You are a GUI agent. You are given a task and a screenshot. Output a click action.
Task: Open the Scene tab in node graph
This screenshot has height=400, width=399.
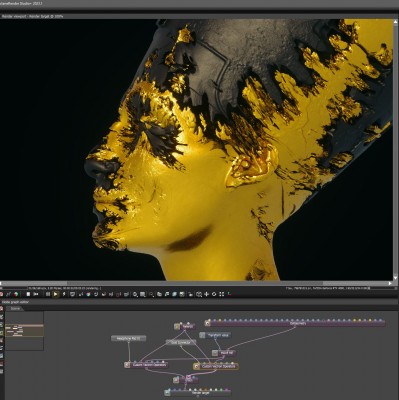[x=15, y=309]
